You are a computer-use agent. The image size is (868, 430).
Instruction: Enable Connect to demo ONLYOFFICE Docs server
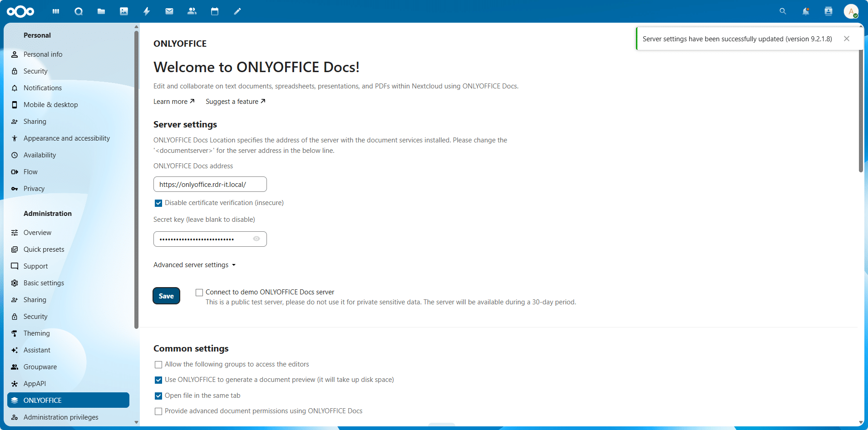(x=199, y=293)
